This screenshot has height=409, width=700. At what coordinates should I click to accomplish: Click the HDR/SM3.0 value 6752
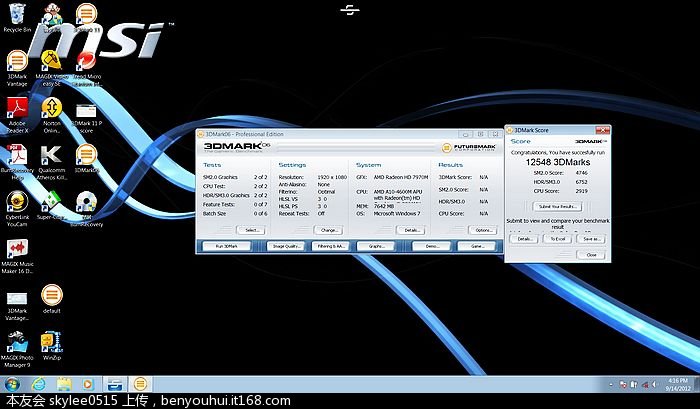click(x=582, y=182)
